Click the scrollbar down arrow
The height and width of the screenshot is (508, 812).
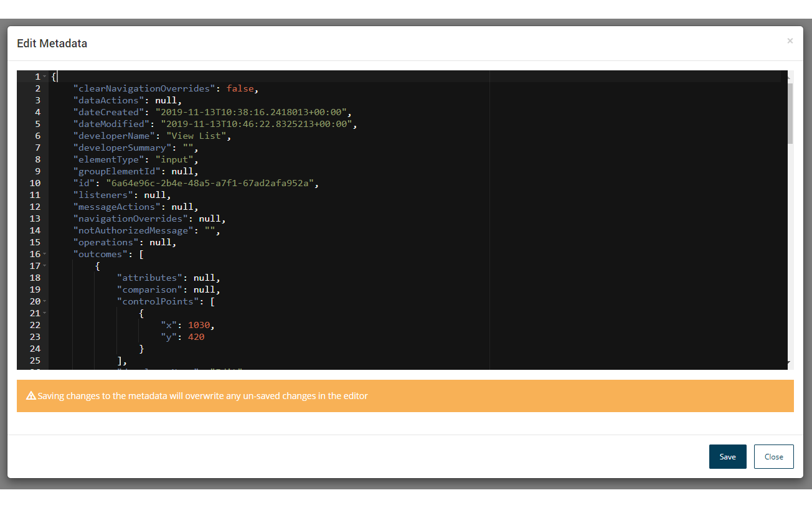click(x=790, y=362)
